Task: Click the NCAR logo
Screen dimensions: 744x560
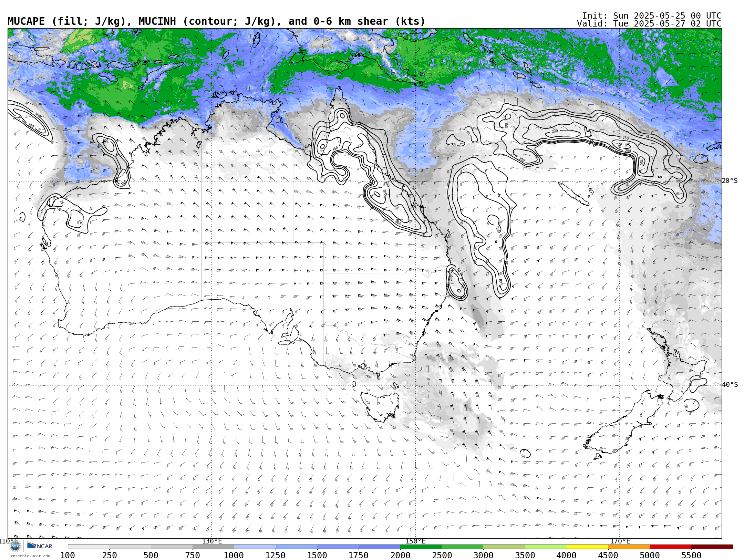Action: pos(40,546)
